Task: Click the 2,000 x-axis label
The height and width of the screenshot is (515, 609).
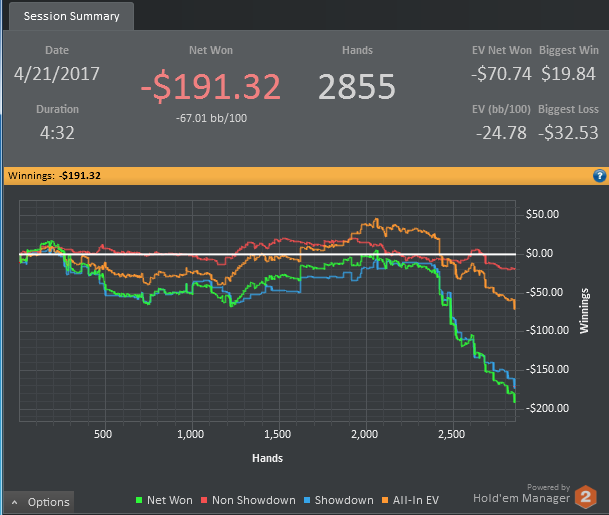Action: click(364, 434)
